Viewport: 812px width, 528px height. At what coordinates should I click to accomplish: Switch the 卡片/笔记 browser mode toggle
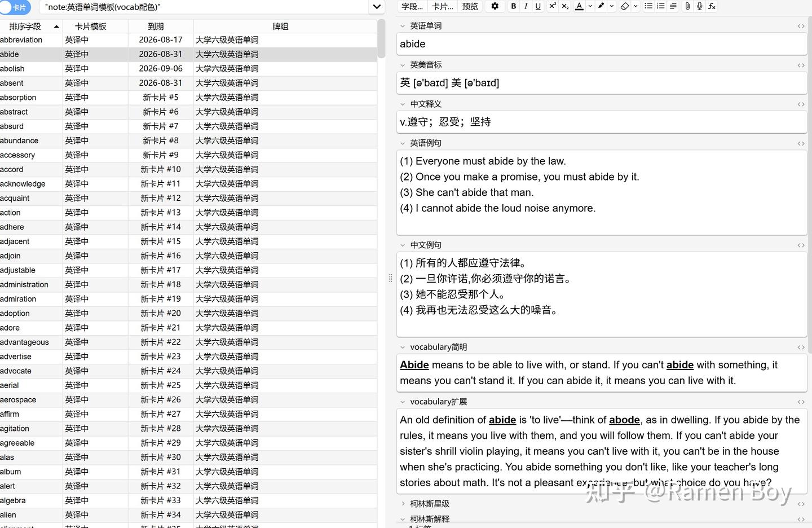pos(15,7)
